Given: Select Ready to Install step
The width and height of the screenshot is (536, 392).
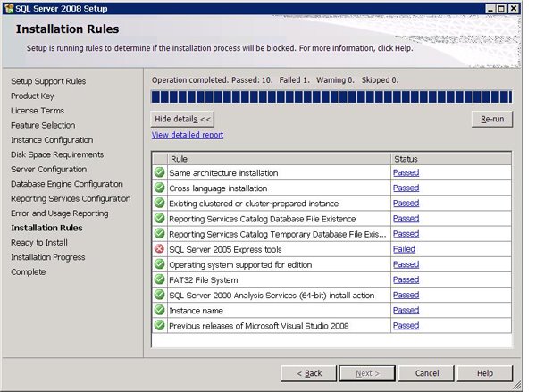Looking at the screenshot, I should click(39, 243).
